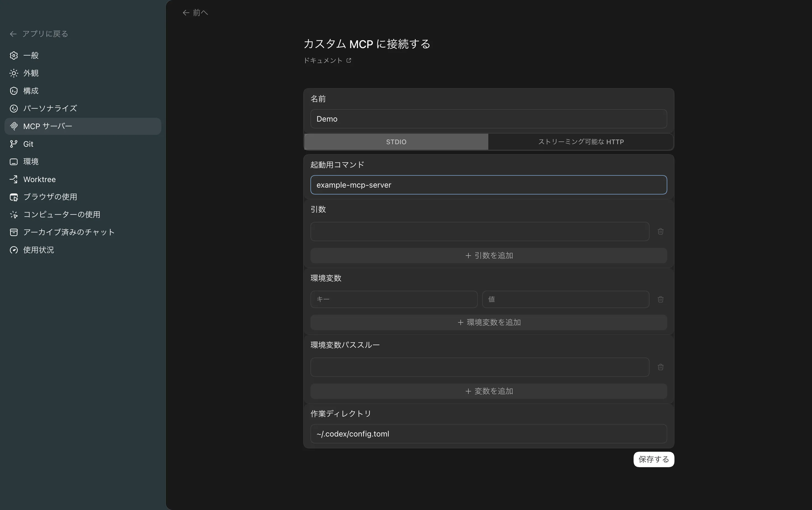812x510 pixels.
Task: Click the キー environment variable field
Action: tap(394, 299)
